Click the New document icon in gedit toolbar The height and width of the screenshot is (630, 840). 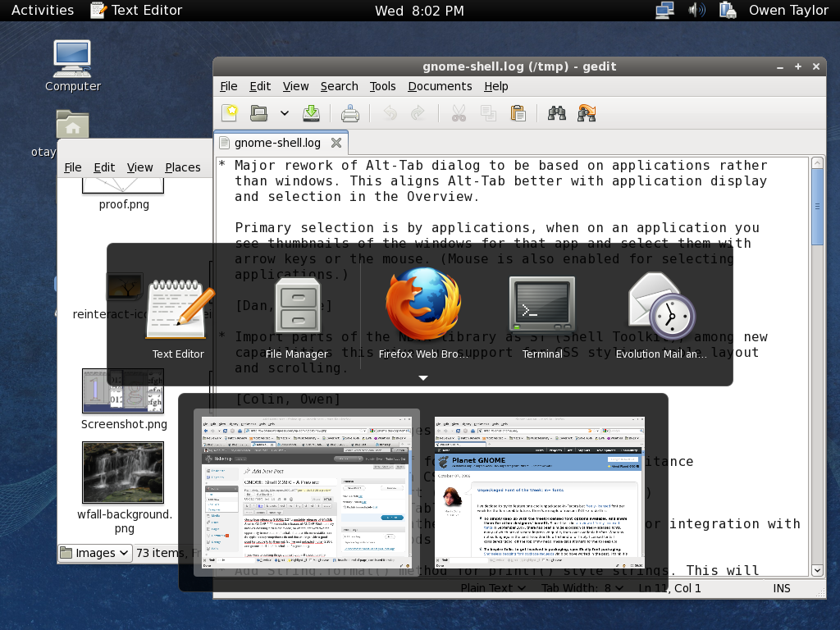coord(231,113)
